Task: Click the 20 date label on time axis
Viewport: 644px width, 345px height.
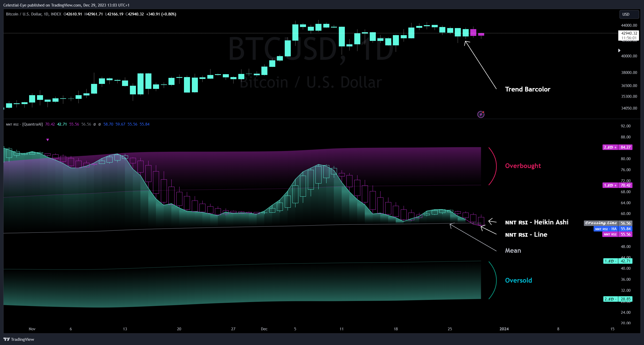Action: pyautogui.click(x=179, y=329)
